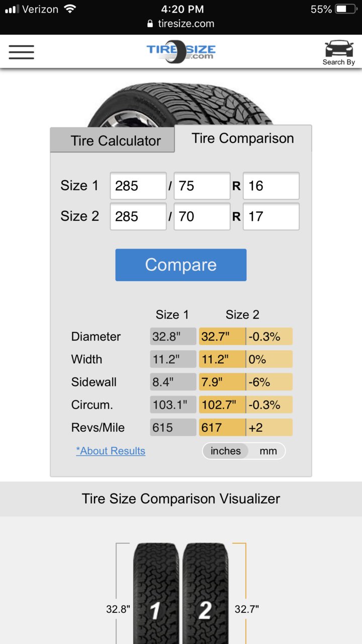Edit Size 1 aspect ratio field 75
Viewport: 362px width, 644px height.
point(202,186)
